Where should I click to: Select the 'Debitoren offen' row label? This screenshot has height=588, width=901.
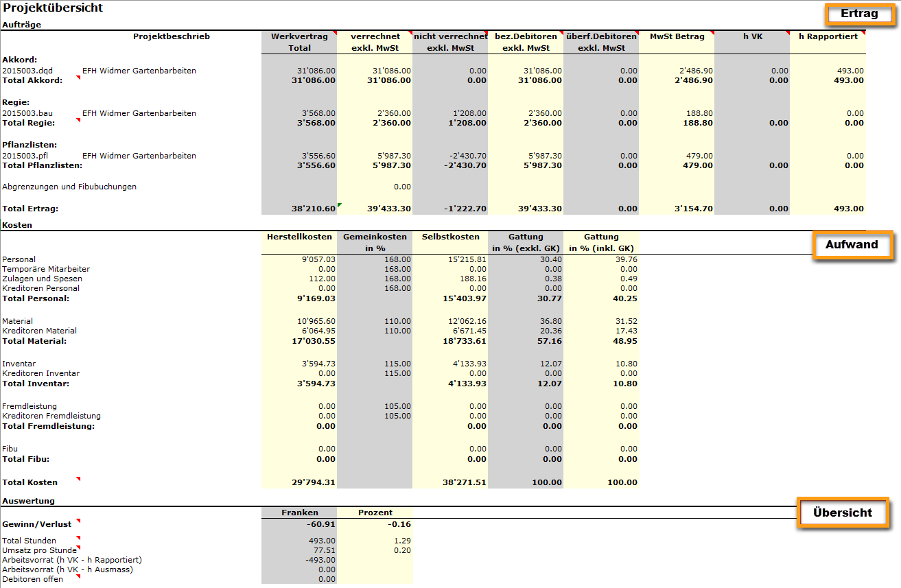tap(32, 579)
